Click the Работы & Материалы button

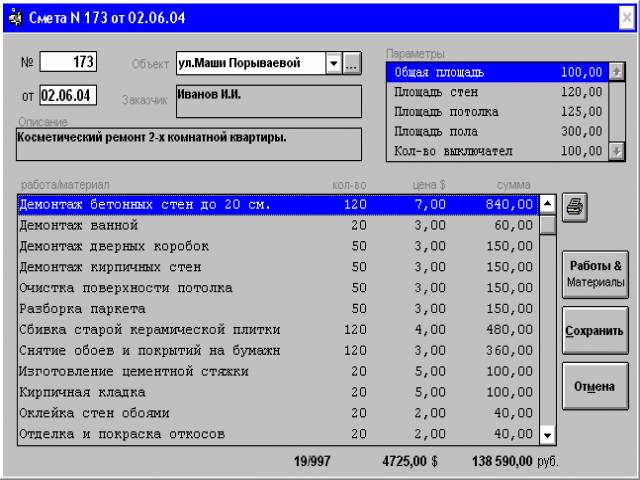click(595, 274)
